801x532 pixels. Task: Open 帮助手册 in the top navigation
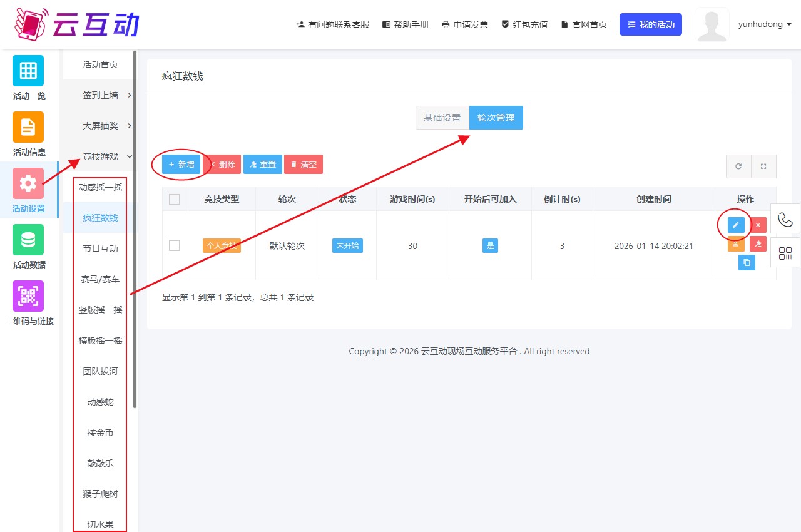tap(405, 24)
